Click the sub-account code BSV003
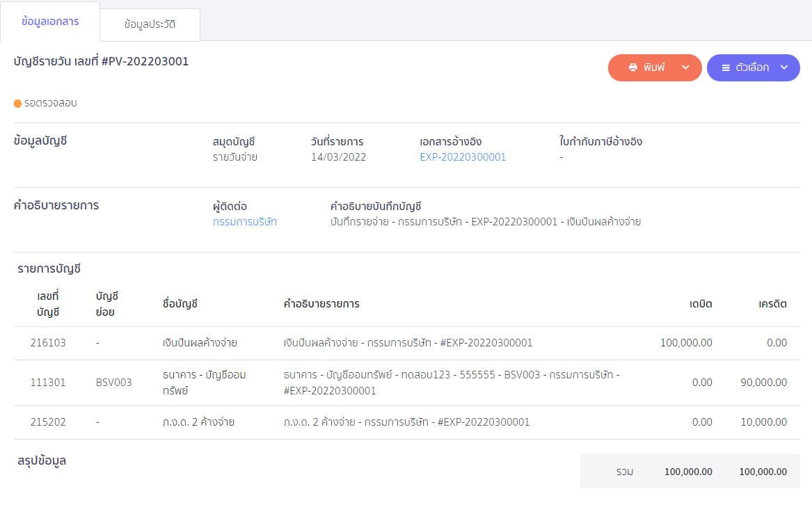Screen dimensions: 812x505 pos(114,383)
